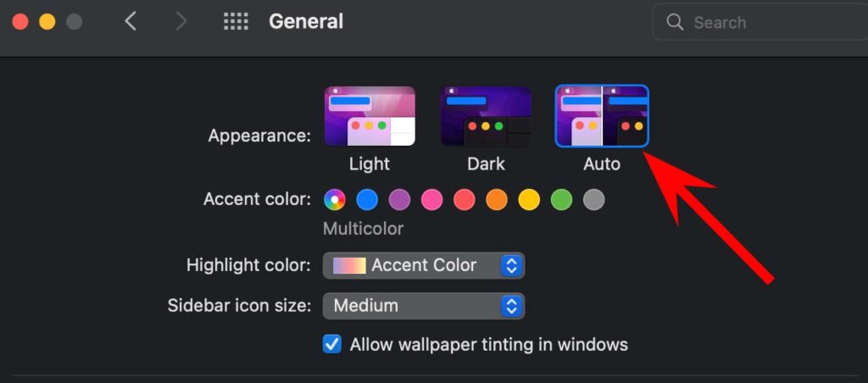Pick the yellow accent color
868x383 pixels.
tap(529, 200)
